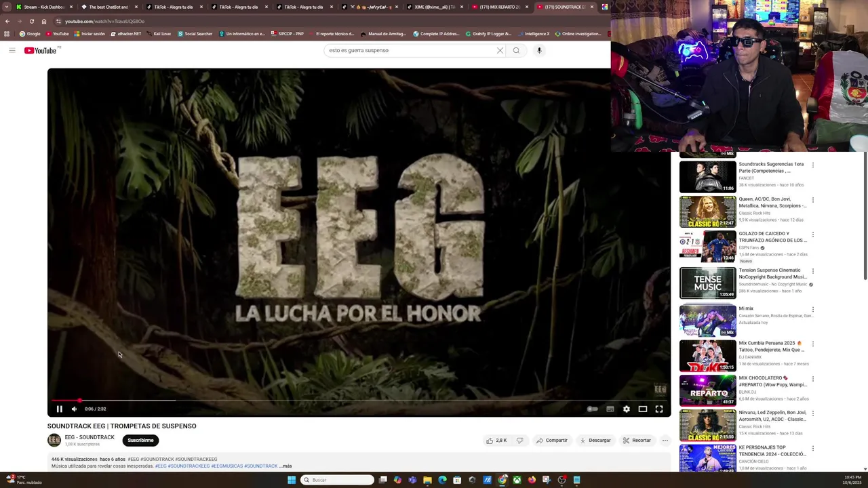868x488 pixels.
Task: Clear the search text with the X
Action: 500,50
